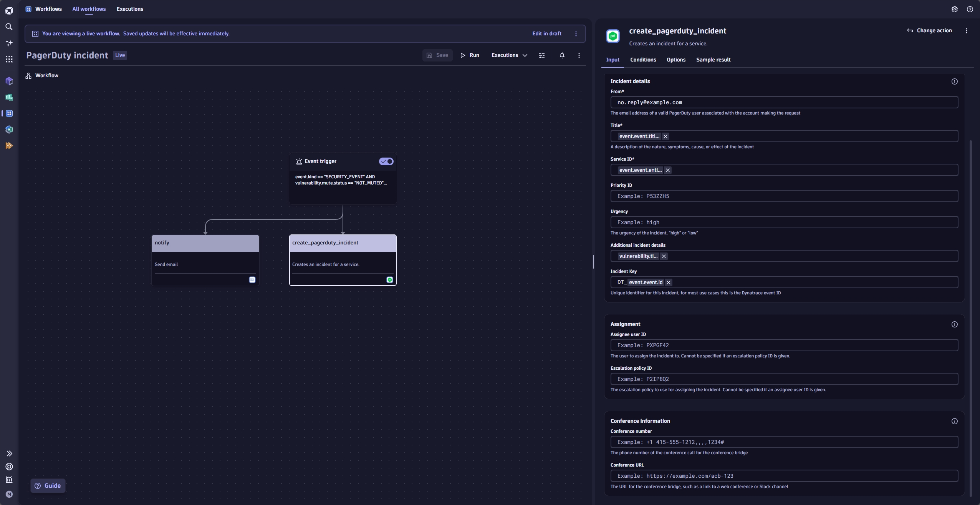Remove the event.event.id chip from Incident Key
Viewport: 980px width, 505px height.
coord(668,282)
